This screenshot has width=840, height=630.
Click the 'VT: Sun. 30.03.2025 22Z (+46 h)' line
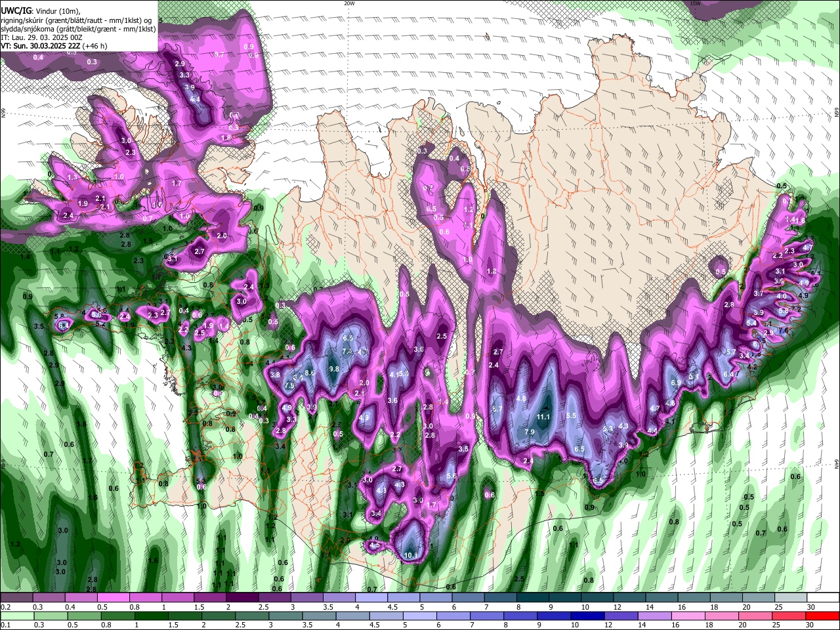(x=54, y=47)
